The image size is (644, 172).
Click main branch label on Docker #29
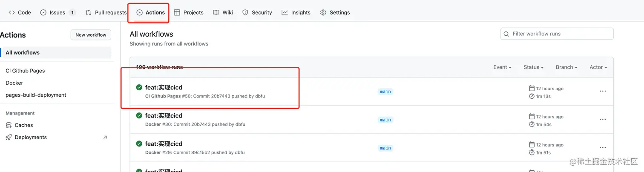[x=385, y=148]
